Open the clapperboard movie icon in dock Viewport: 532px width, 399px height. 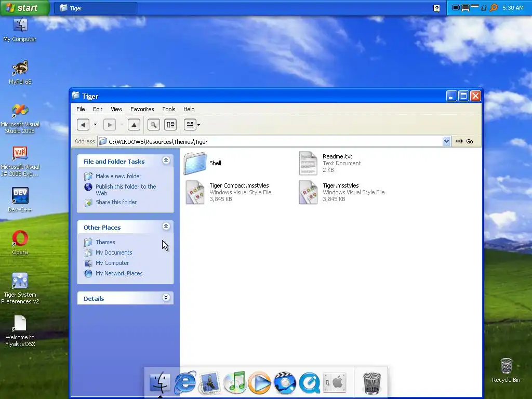click(x=285, y=383)
